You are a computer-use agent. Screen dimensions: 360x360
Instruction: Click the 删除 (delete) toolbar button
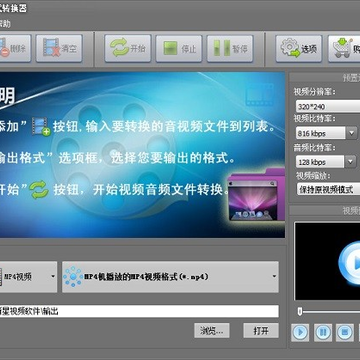(15, 48)
